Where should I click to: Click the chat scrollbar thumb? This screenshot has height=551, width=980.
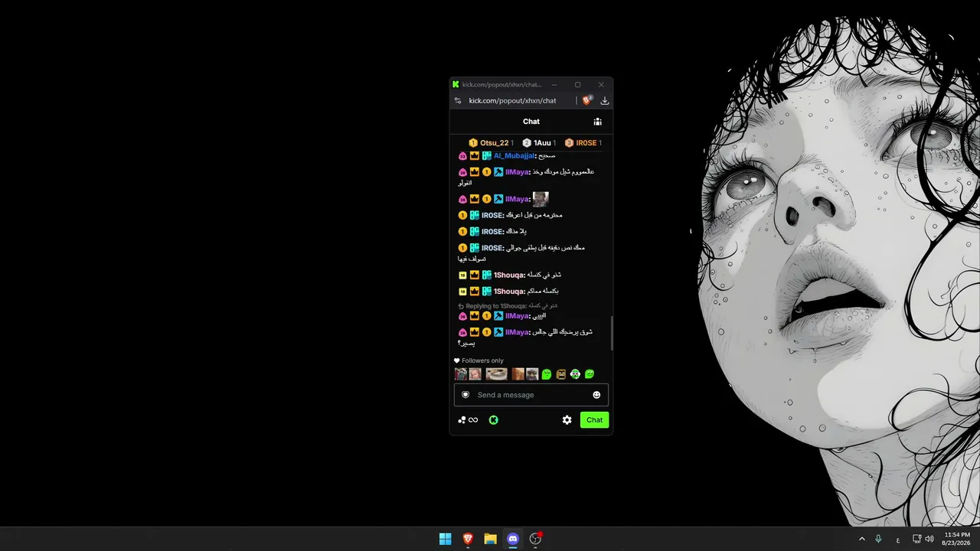click(x=611, y=333)
